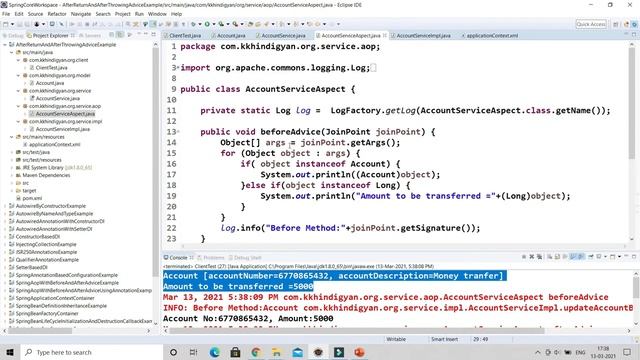640x360 pixels.
Task: Open dropdown arrow next to Run button
Action: [213, 24]
